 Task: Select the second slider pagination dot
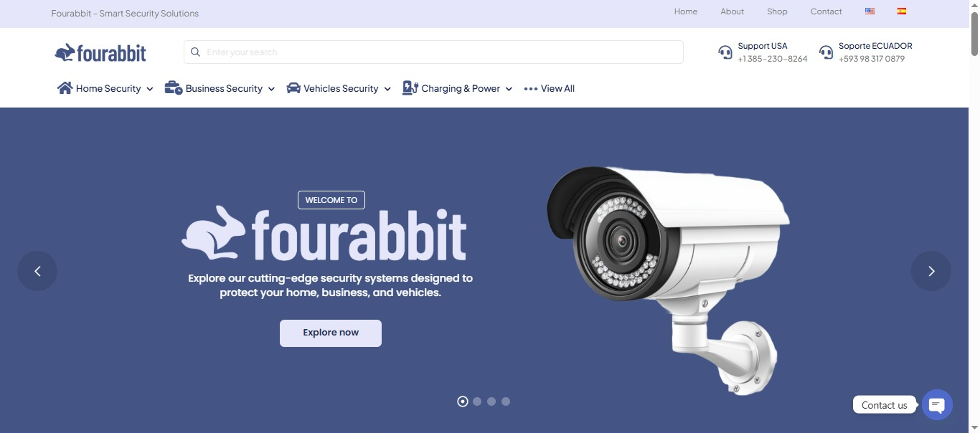(x=477, y=401)
